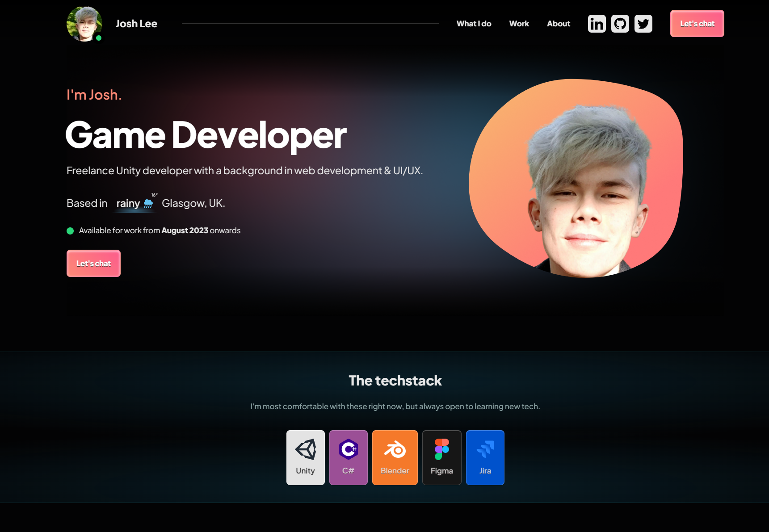Image resolution: width=769 pixels, height=532 pixels.
Task: Open the About page
Action: 558,24
